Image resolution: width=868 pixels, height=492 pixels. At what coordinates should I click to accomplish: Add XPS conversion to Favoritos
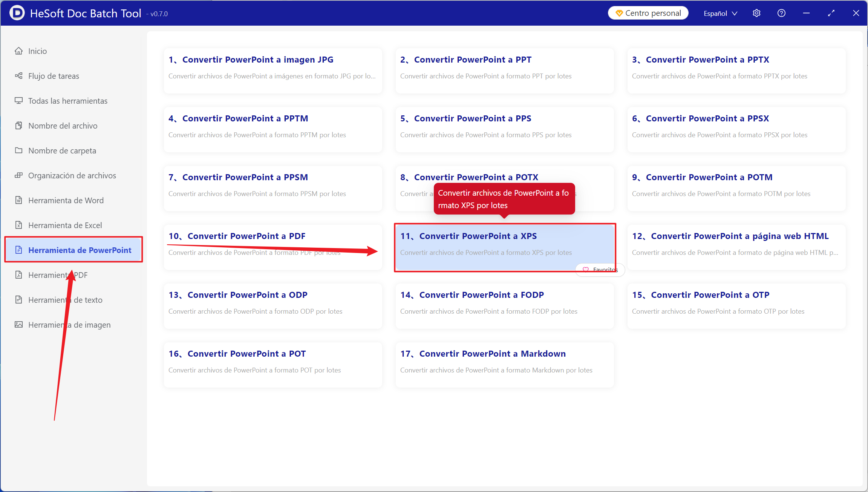tap(600, 270)
